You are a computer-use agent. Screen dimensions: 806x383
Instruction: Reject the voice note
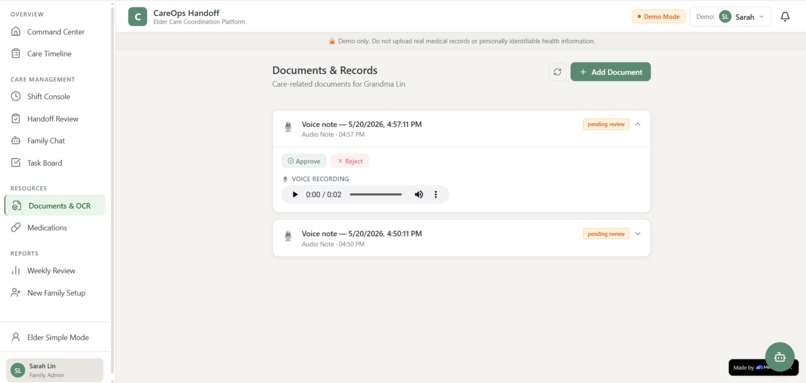350,161
